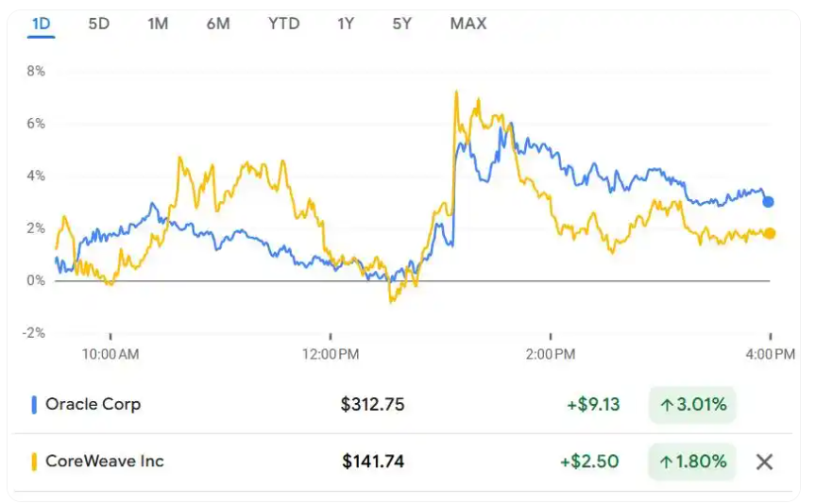Switch chart to 1Y range

click(346, 24)
